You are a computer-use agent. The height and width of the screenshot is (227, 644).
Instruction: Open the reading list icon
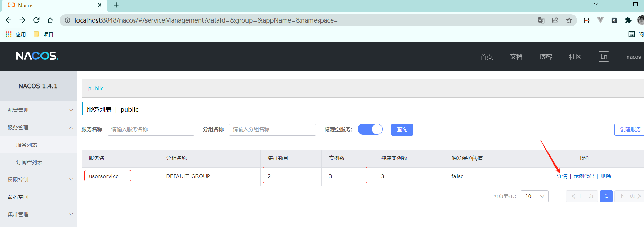point(632,34)
